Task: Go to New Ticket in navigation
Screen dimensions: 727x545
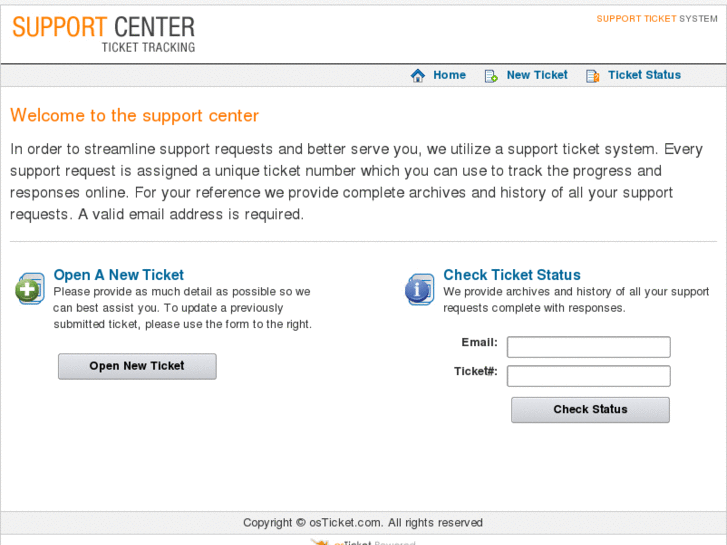Action: (x=537, y=75)
